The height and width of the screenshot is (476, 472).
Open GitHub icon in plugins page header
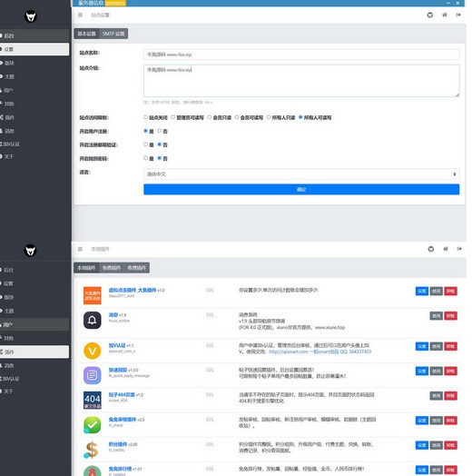click(x=431, y=249)
